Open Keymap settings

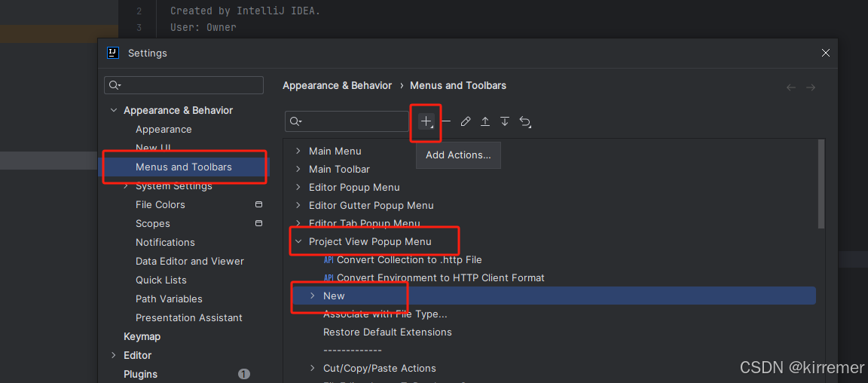(x=142, y=336)
